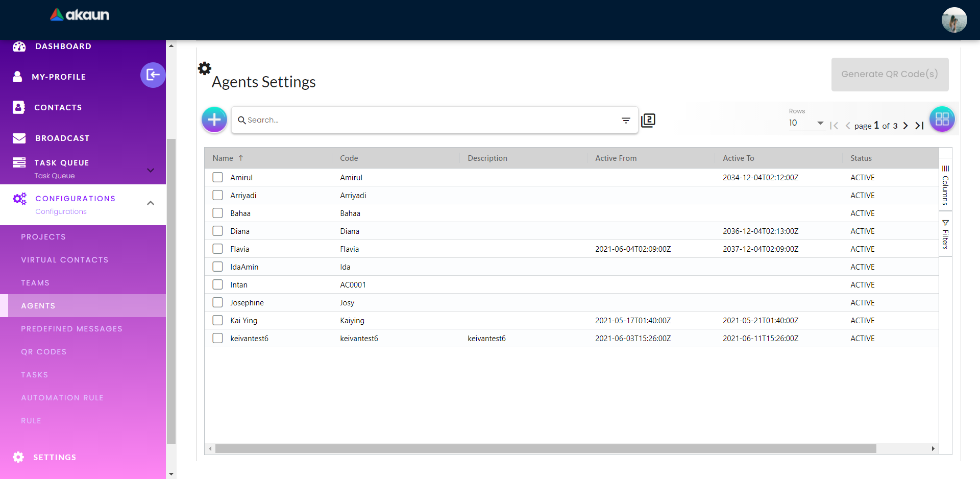Check the box for Amirul
Viewport: 980px width, 479px height.
(218, 177)
